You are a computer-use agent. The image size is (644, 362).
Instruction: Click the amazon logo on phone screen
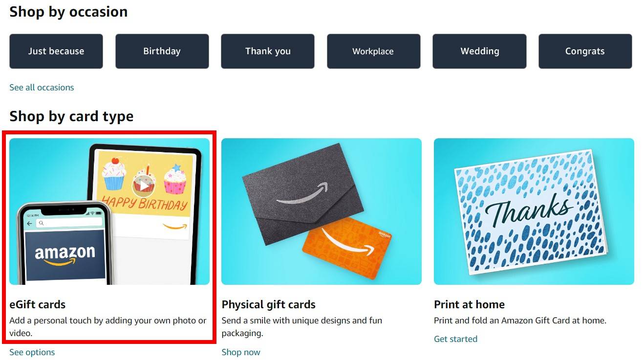[x=65, y=256]
